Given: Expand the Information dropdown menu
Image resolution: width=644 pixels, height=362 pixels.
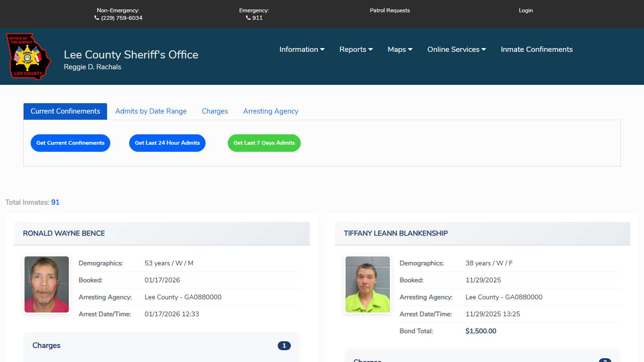Looking at the screenshot, I should [x=302, y=49].
